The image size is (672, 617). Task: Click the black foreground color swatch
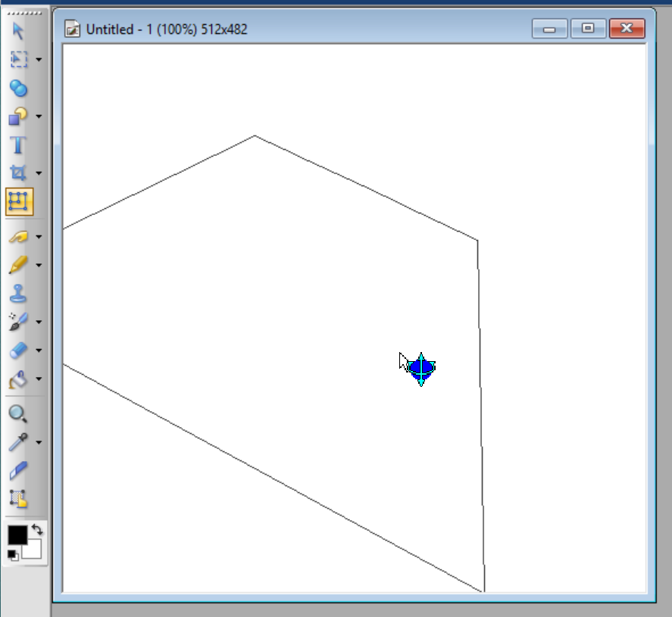[x=17, y=534]
